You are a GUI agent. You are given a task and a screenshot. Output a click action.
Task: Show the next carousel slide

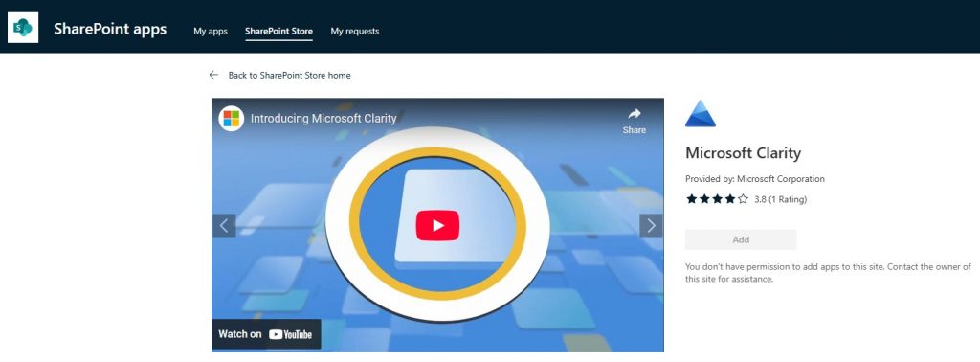tap(651, 226)
